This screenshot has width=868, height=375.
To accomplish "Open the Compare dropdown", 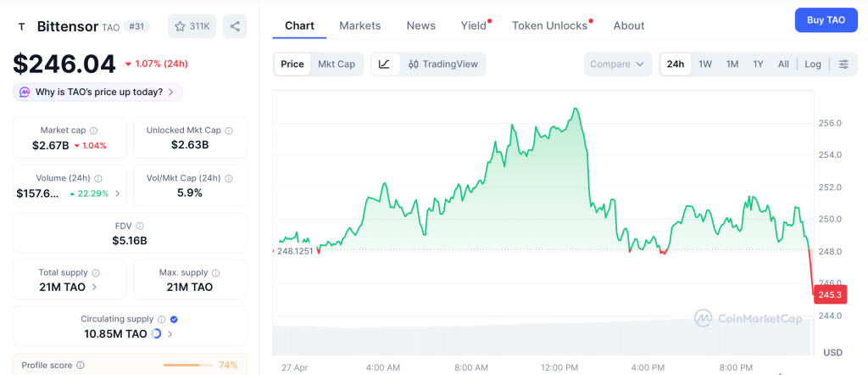I will (618, 64).
